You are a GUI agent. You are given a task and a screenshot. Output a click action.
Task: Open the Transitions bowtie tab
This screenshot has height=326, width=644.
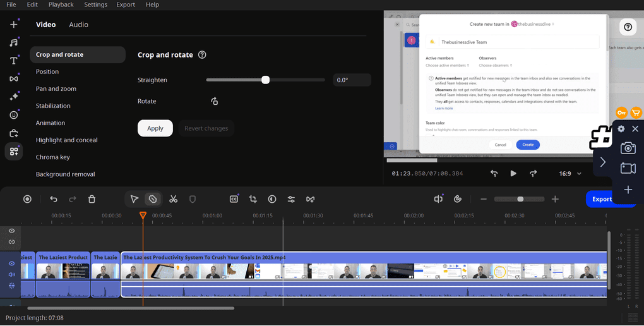(13, 78)
